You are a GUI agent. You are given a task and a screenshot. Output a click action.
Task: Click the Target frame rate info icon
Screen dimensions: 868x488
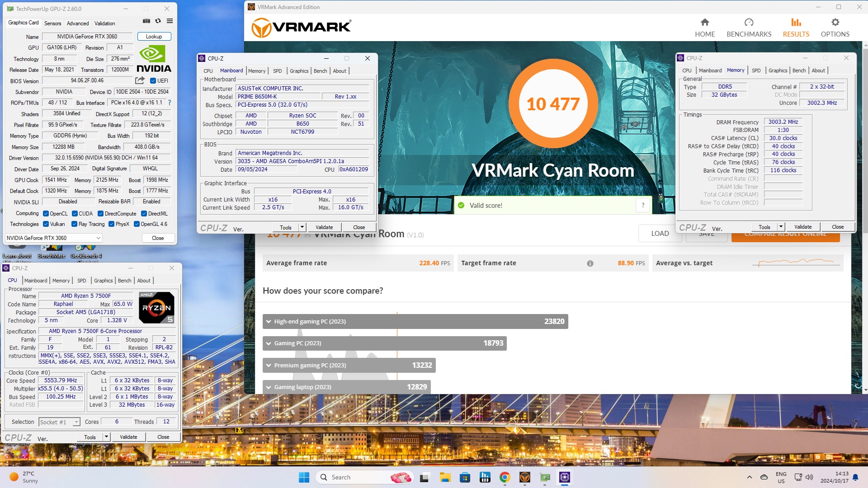(x=590, y=263)
